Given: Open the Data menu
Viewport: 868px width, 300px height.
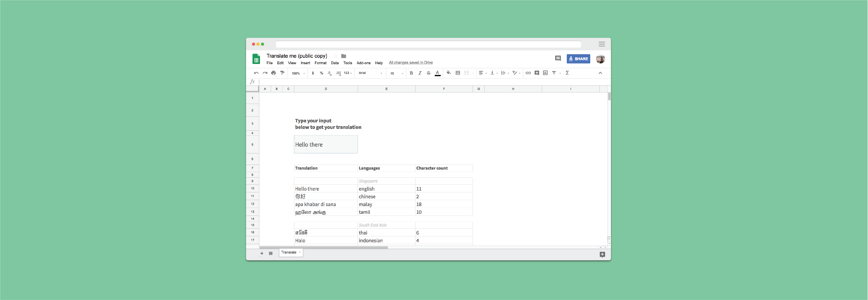Looking at the screenshot, I should [x=335, y=63].
